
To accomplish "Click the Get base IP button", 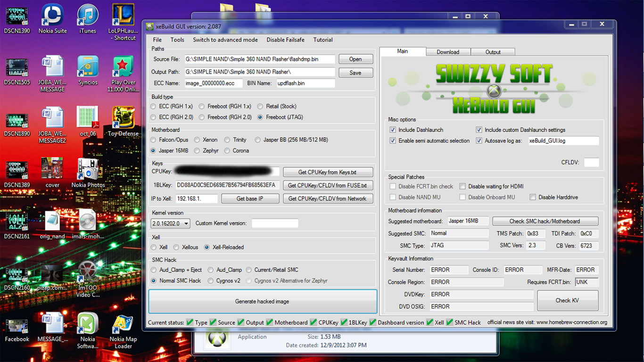I will point(250,198).
